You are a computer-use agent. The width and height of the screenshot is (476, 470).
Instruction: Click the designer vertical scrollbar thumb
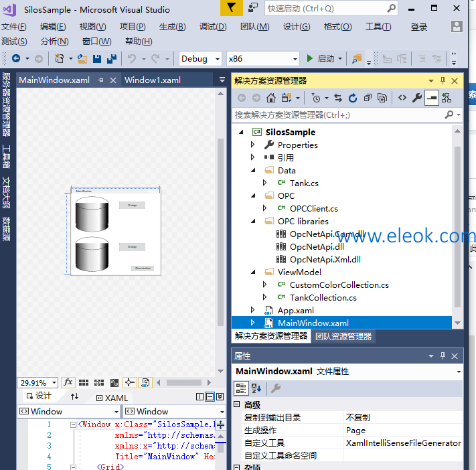221,232
